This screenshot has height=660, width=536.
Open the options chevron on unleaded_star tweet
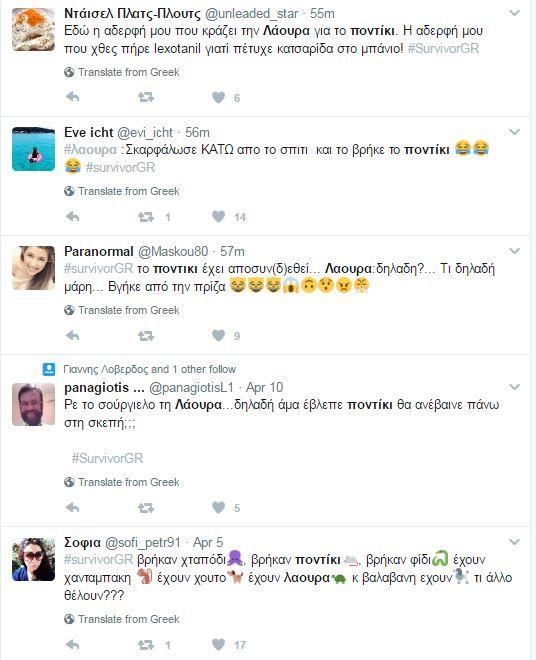pos(514,13)
